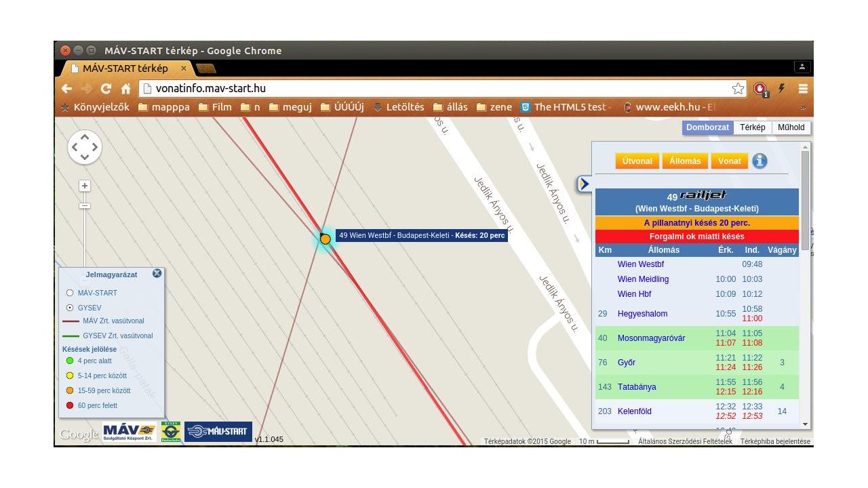Click the orange train marker on the map
Image resolution: width=868 pixels, height=488 pixels.
(x=325, y=239)
